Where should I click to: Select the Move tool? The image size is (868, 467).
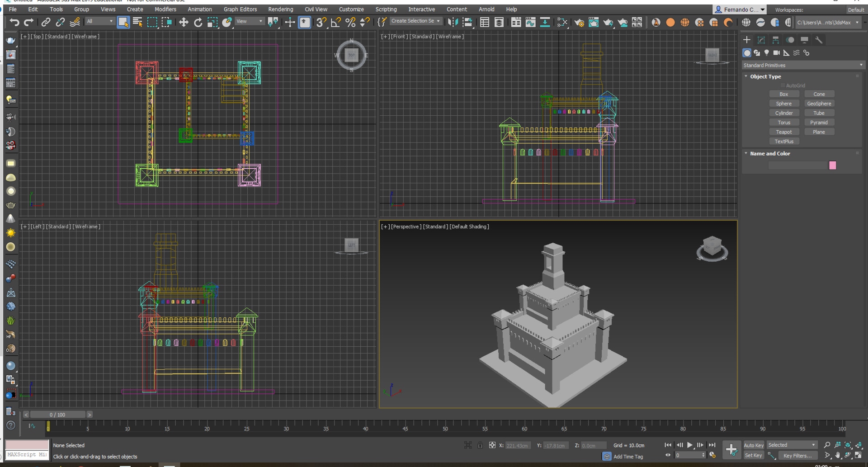[x=184, y=22]
